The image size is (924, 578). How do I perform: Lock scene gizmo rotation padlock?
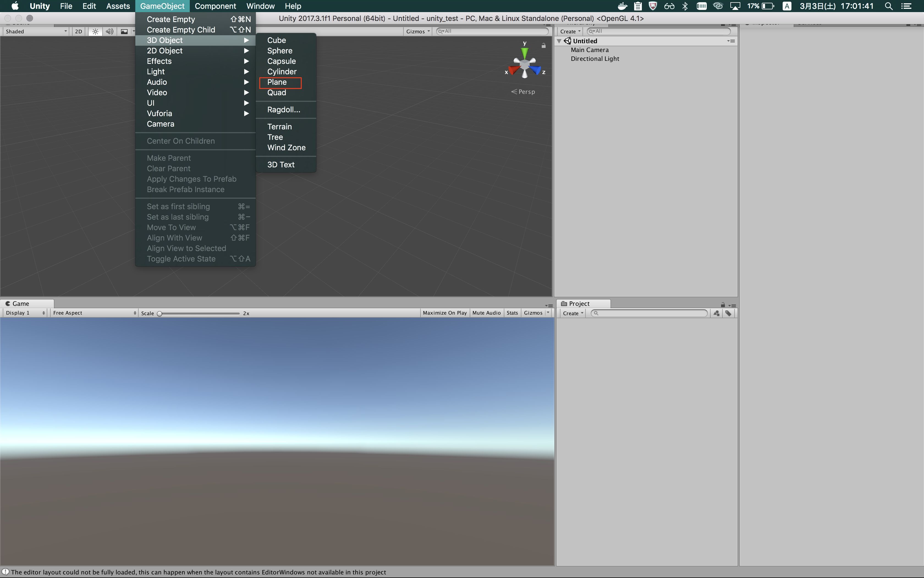pyautogui.click(x=543, y=45)
